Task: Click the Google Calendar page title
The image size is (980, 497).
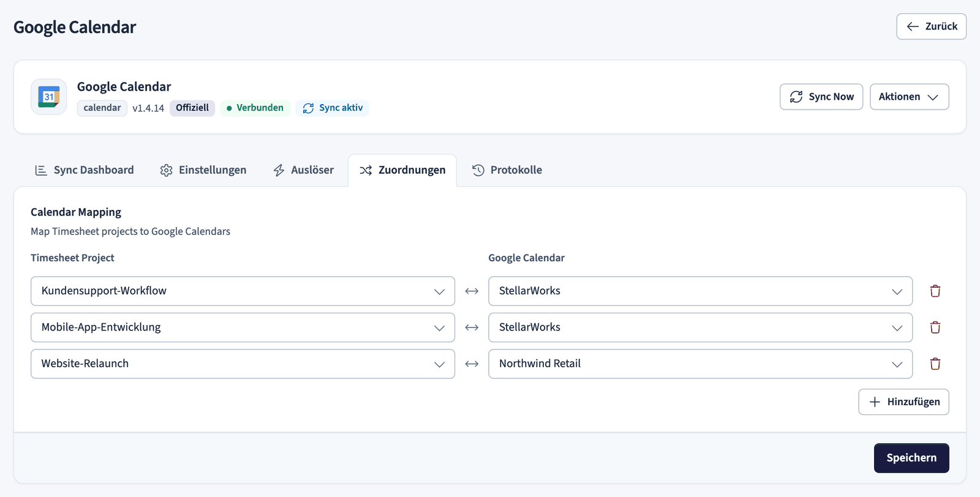Action: 75,27
